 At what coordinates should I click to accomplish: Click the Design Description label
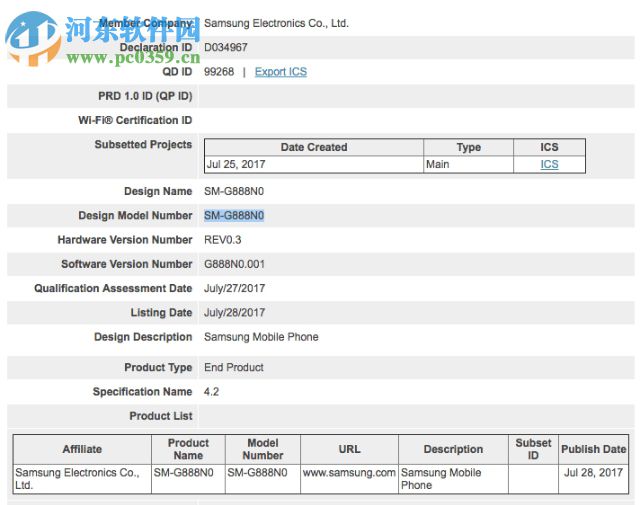[143, 337]
